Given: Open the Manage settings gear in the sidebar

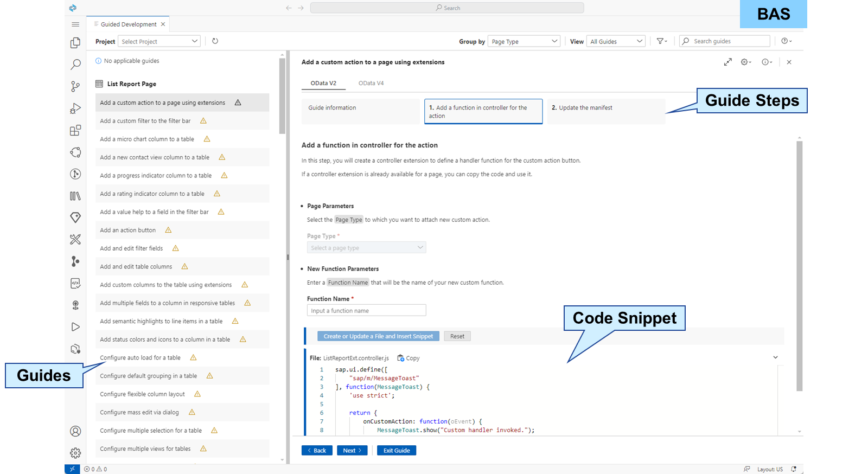Looking at the screenshot, I should click(75, 453).
